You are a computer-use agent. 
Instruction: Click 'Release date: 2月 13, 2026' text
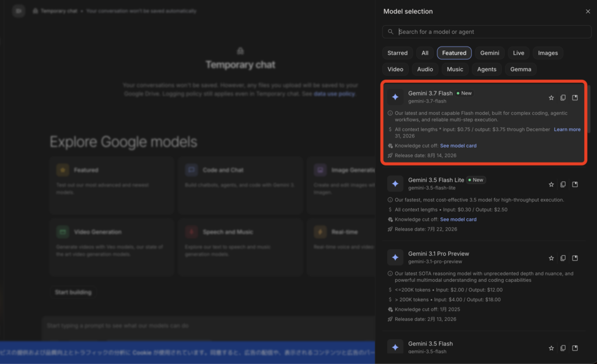[x=425, y=320]
